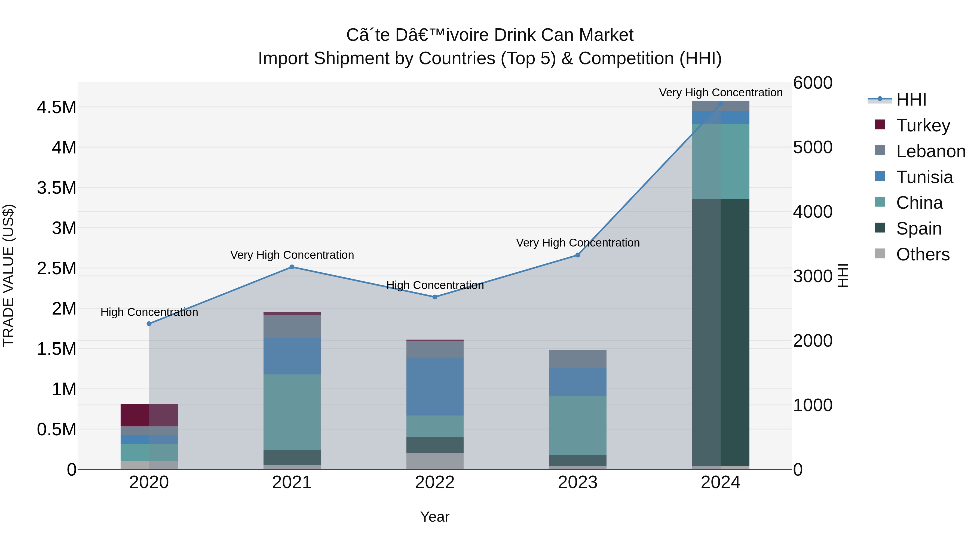
Task: Click the 6000 right axis tick
Action: click(x=813, y=83)
